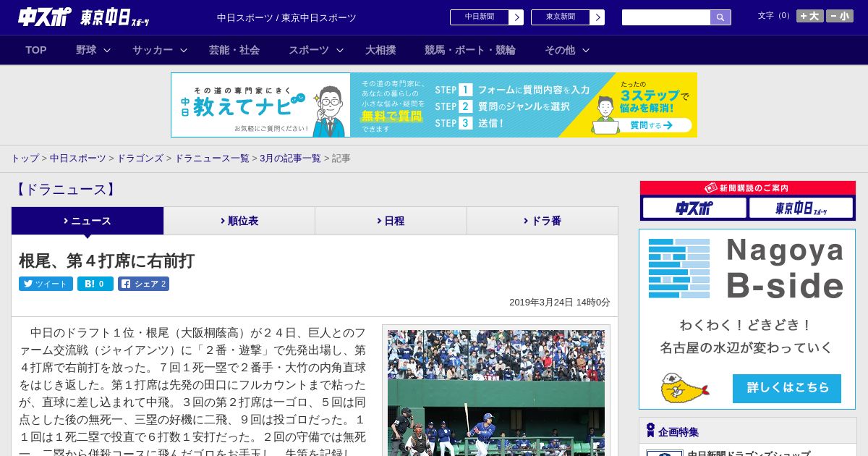Go to TOP in navigation bar
Image resolution: width=868 pixels, height=456 pixels.
pos(36,50)
